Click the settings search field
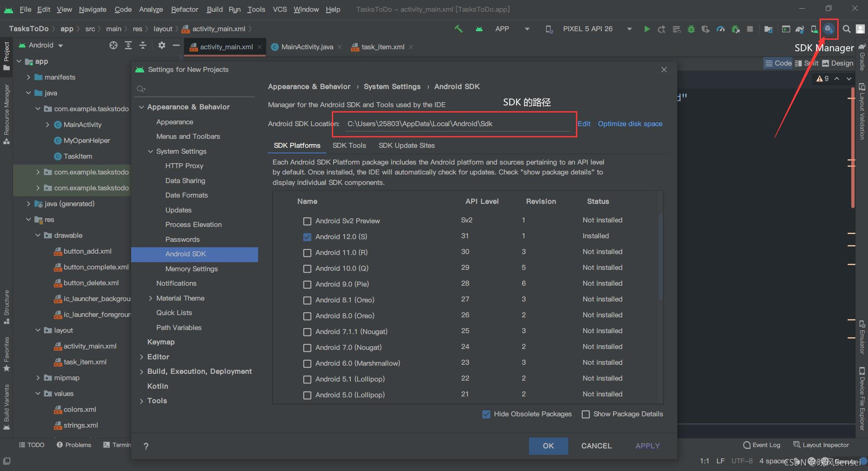The image size is (868, 471). [x=195, y=89]
